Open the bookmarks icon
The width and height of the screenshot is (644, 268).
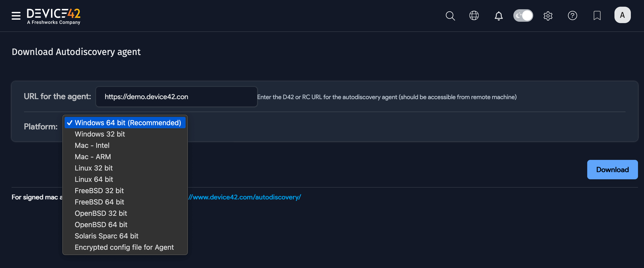tap(597, 15)
